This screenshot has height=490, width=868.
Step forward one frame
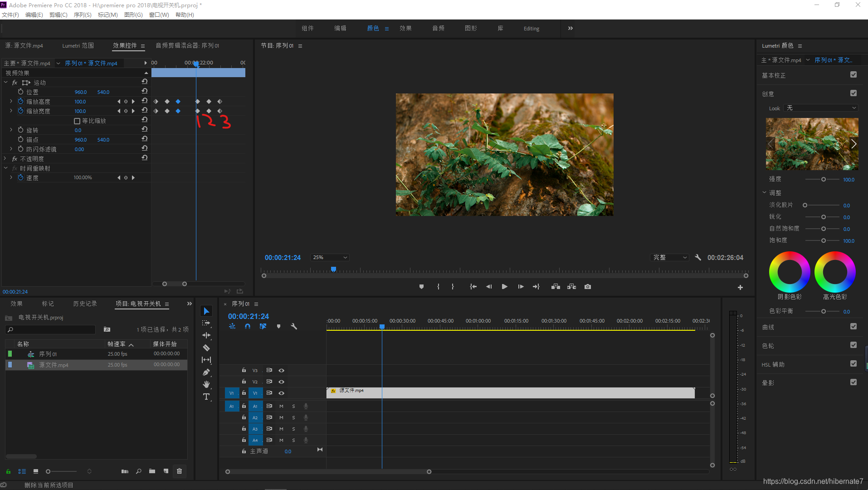(521, 287)
